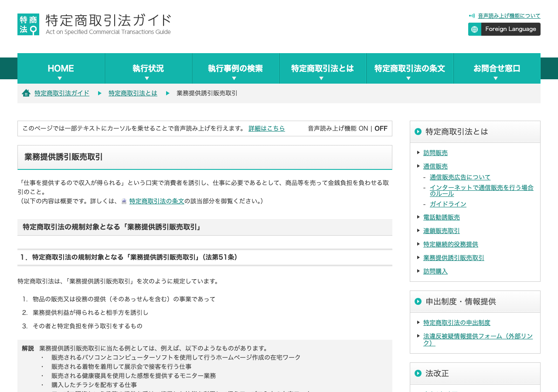
Task: Open the お問合せ窓口 navigation tab
Action: 497,68
